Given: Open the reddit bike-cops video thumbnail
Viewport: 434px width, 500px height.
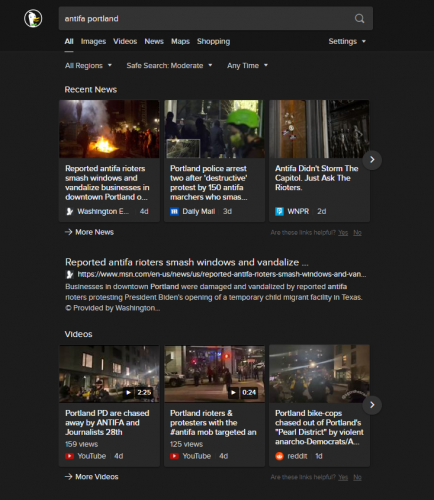Looking at the screenshot, I should [319, 374].
